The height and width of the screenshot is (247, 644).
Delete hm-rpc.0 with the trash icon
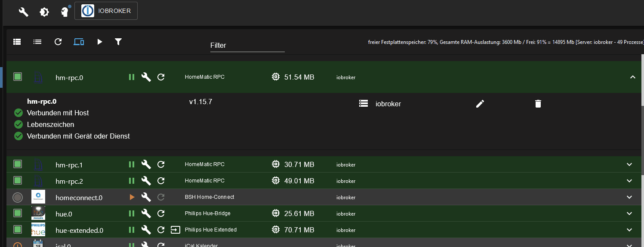click(x=538, y=104)
